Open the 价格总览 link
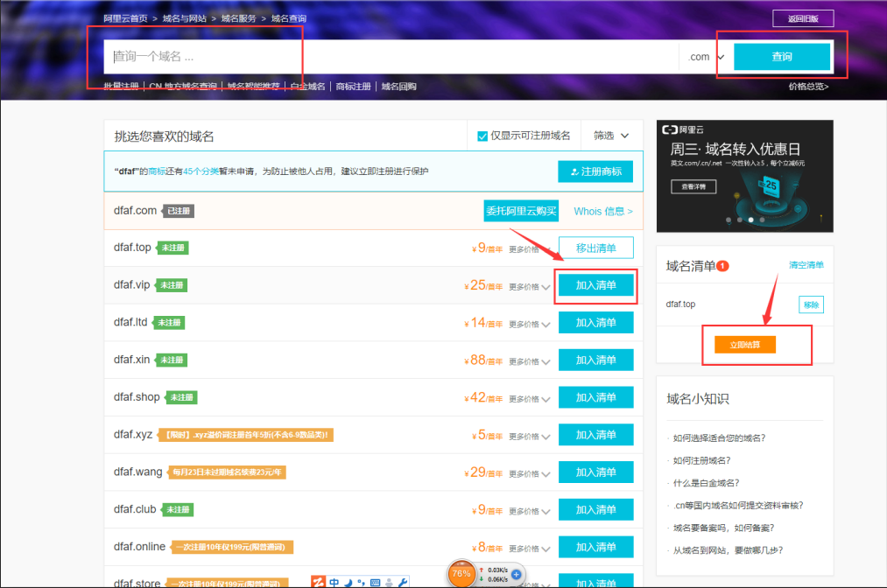Image resolution: width=887 pixels, height=588 pixels. click(808, 87)
